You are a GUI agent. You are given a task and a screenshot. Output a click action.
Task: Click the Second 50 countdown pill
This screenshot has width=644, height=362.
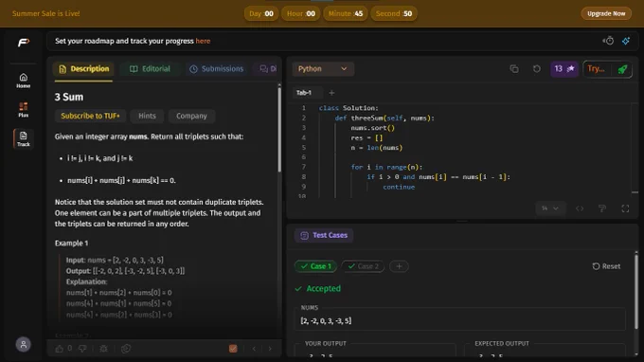click(394, 13)
